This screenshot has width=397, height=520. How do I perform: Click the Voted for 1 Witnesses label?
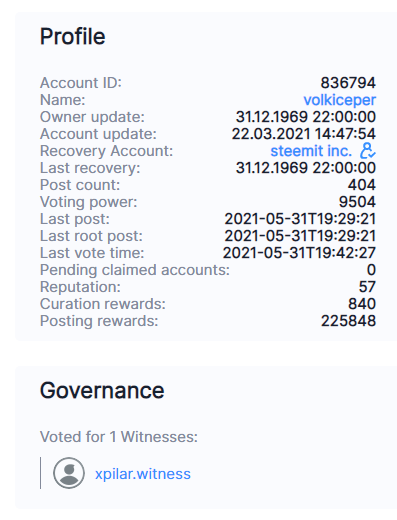click(x=119, y=437)
